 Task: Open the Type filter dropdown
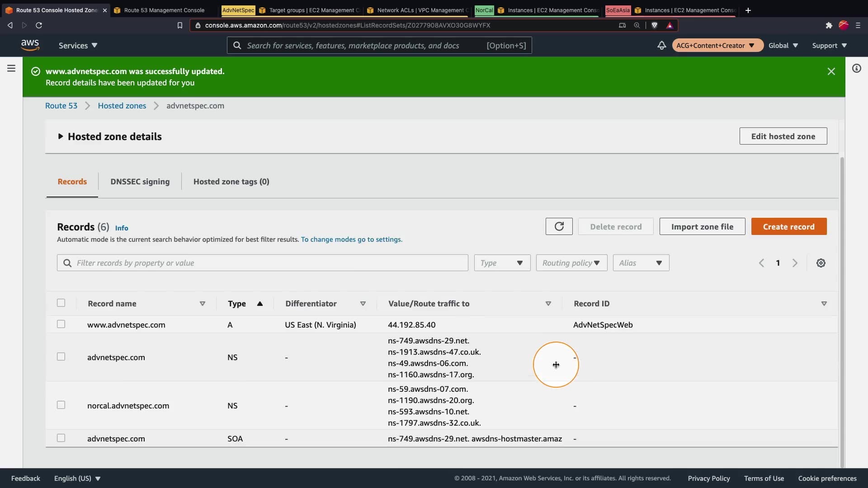click(502, 263)
